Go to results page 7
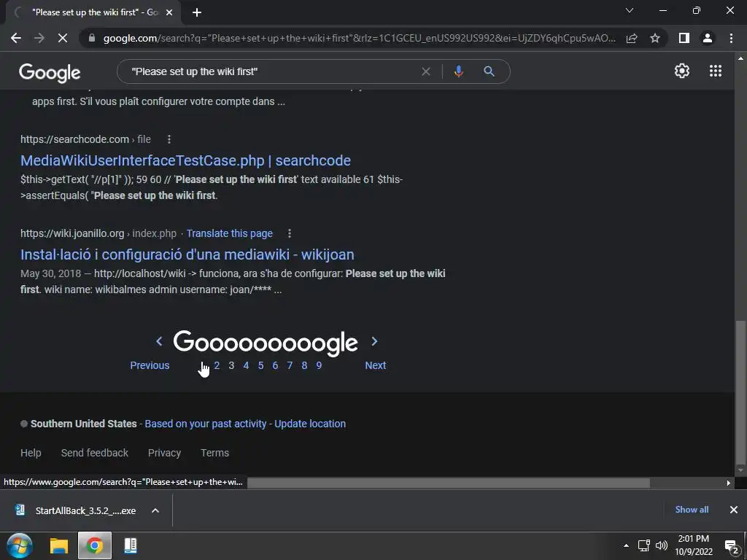747x560 pixels. pos(290,365)
